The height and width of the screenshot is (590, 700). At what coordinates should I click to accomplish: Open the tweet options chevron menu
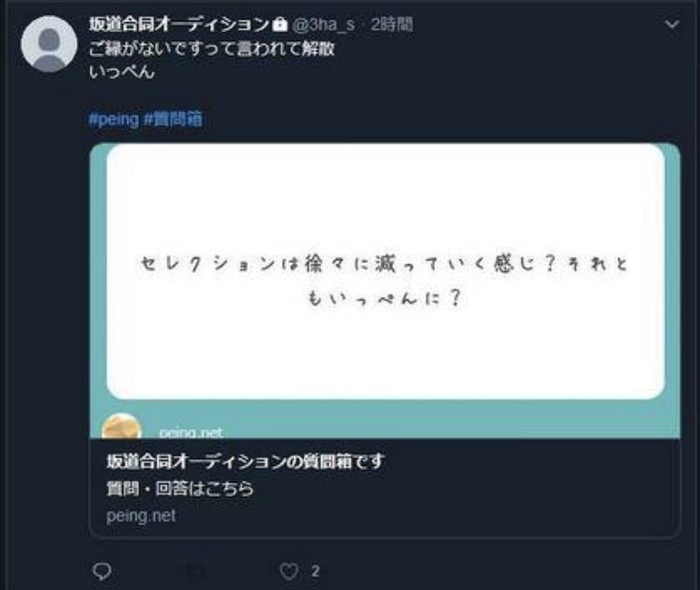(672, 24)
